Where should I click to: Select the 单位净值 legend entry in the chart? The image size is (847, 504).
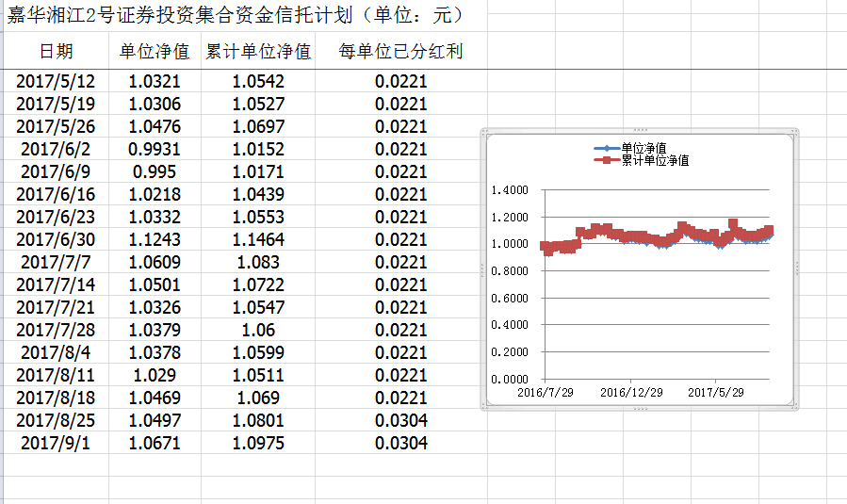pos(643,149)
